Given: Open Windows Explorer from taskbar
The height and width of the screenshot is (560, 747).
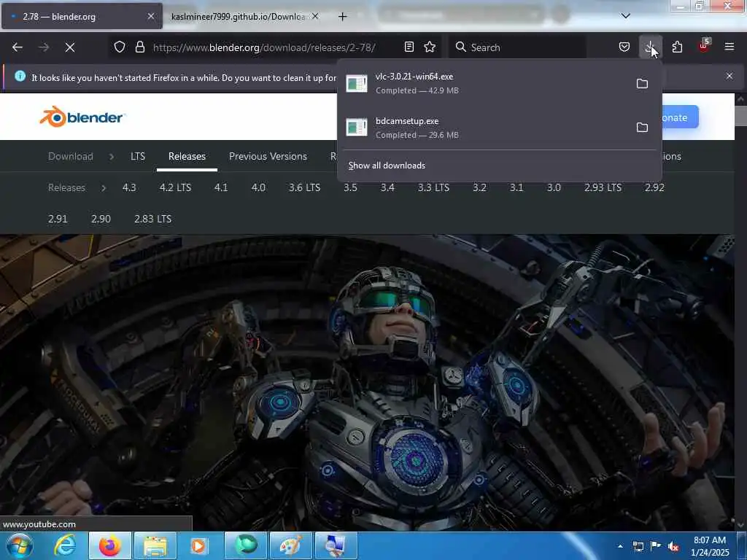Looking at the screenshot, I should 155,545.
